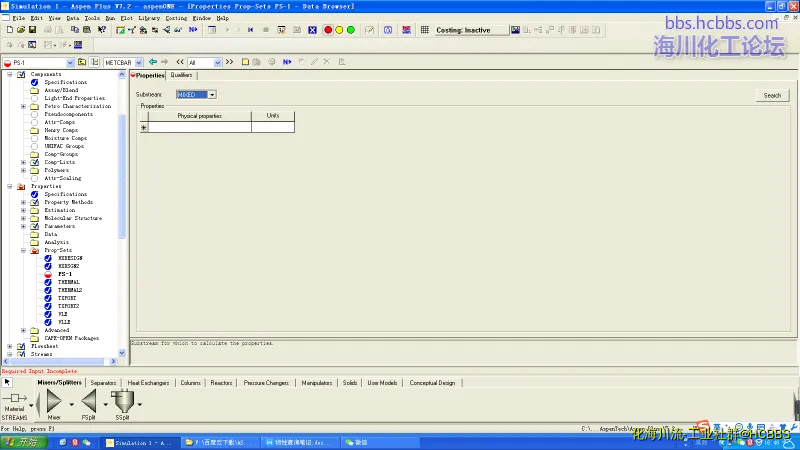The image size is (800, 450).
Task: Open Components Specifications in tree
Action: pos(65,82)
